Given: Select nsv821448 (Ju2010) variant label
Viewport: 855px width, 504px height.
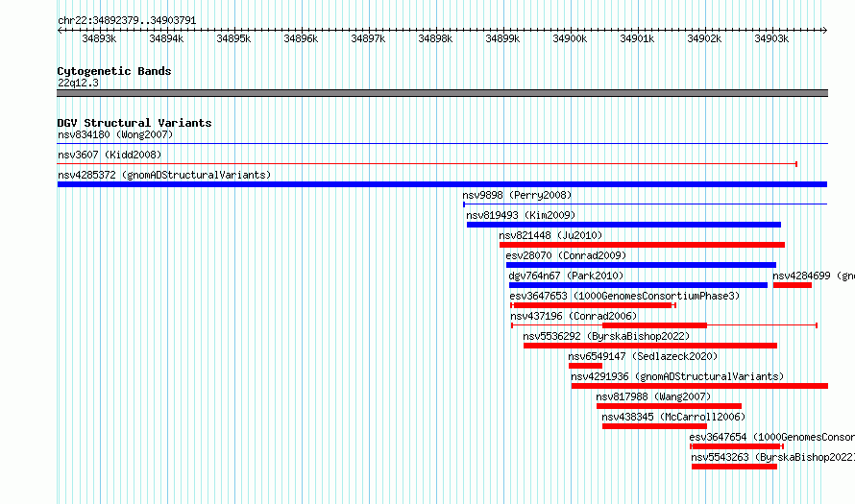Looking at the screenshot, I should click(550, 235).
